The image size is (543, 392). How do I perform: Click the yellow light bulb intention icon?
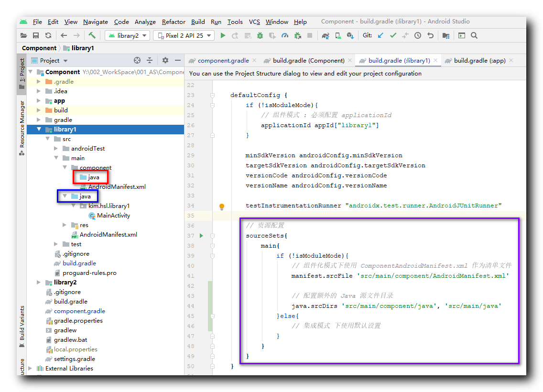(222, 207)
